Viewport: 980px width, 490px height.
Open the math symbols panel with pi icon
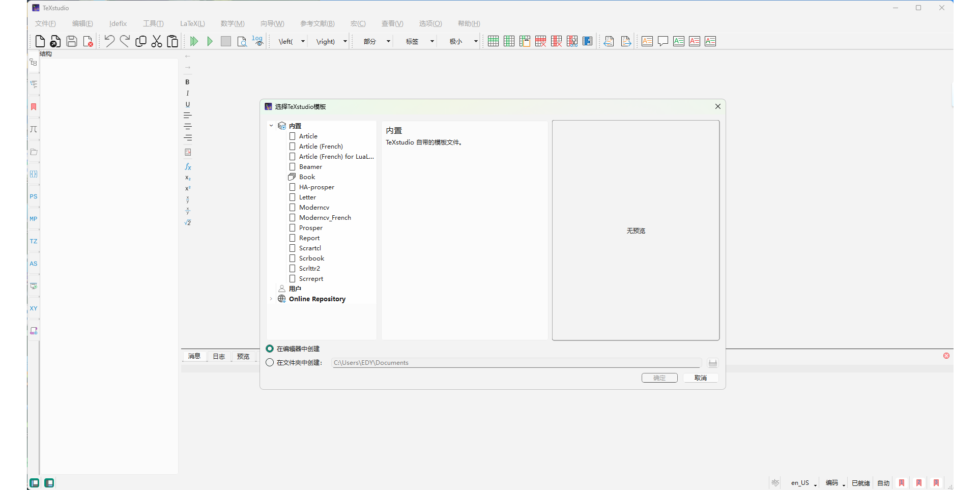click(34, 130)
